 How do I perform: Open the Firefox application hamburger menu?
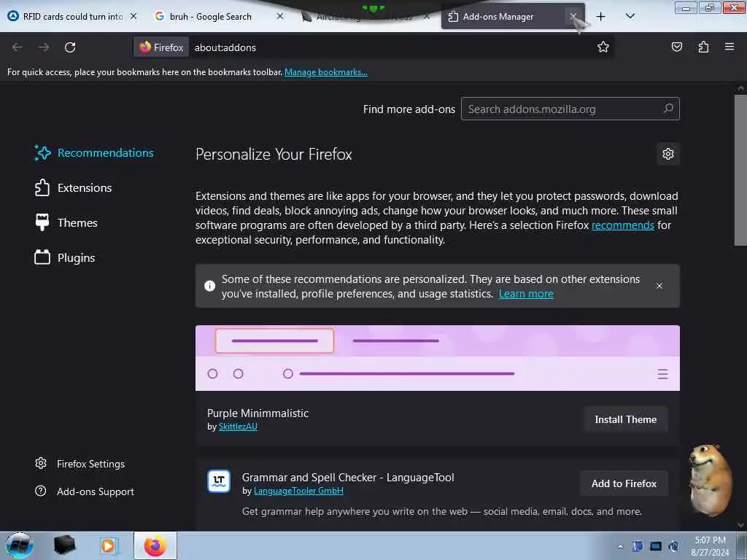point(729,47)
